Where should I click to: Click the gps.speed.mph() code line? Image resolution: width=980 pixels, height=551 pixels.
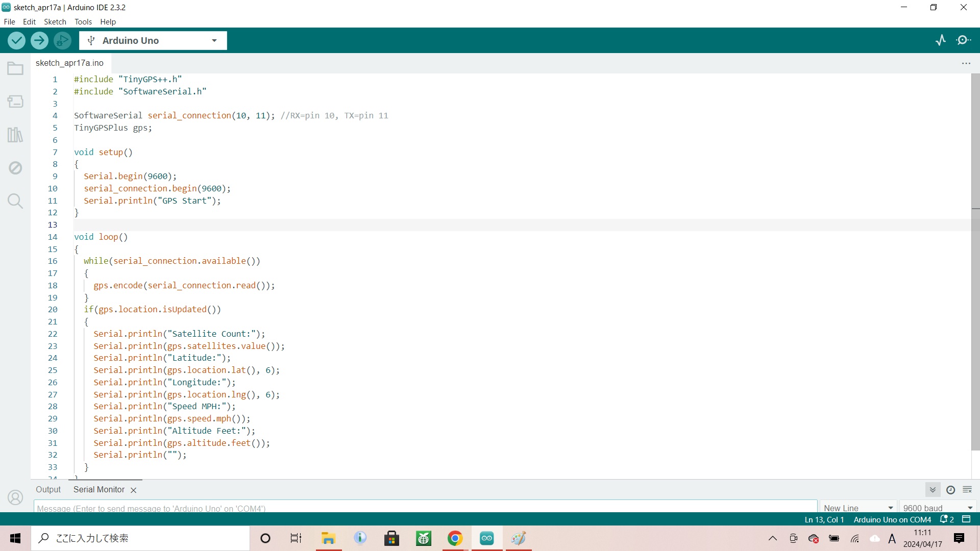[172, 419]
